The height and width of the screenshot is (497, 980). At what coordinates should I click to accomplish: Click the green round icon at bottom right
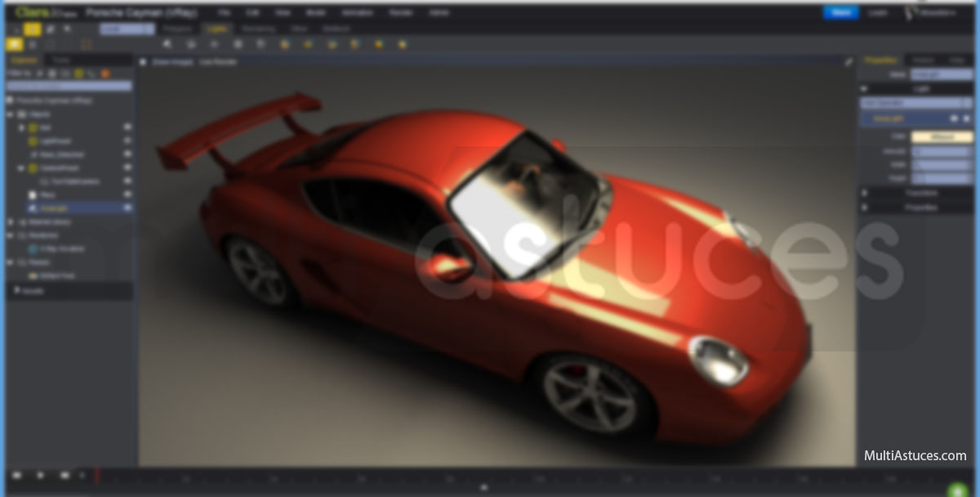click(x=956, y=489)
